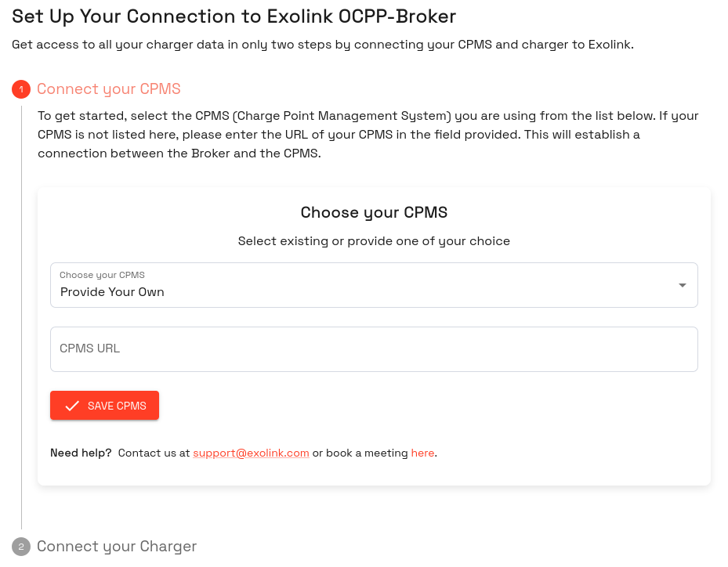This screenshot has height=567, width=728.
Task: Focus the CPMS URL input field
Action: click(374, 349)
